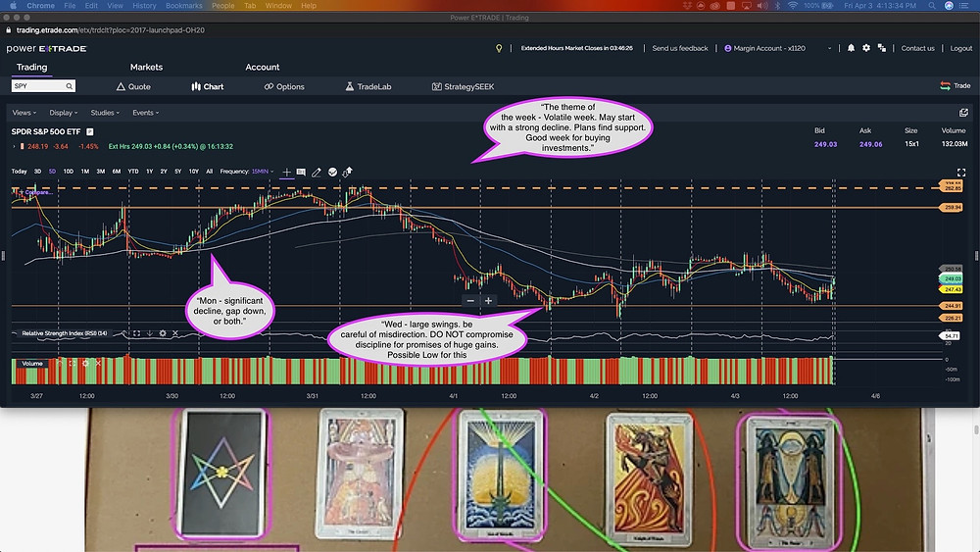Set chart range to 1Y
This screenshot has width=980, height=552.
coord(149,172)
